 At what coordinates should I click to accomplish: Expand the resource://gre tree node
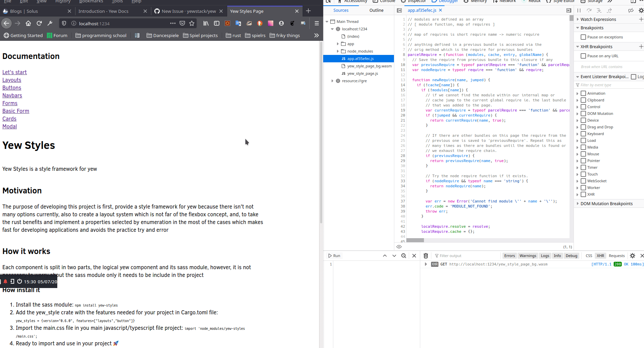tap(332, 81)
